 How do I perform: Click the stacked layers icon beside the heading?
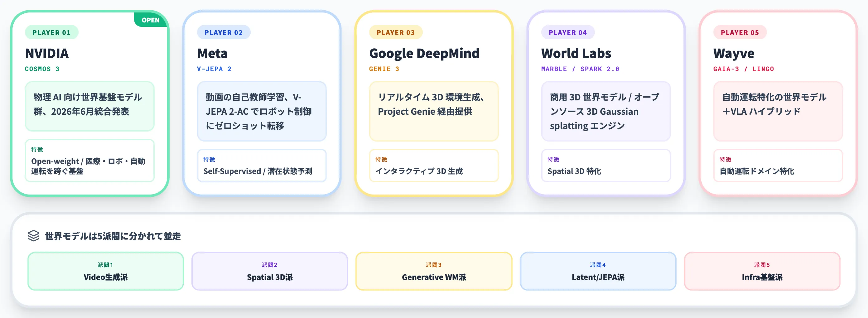pyautogui.click(x=34, y=236)
